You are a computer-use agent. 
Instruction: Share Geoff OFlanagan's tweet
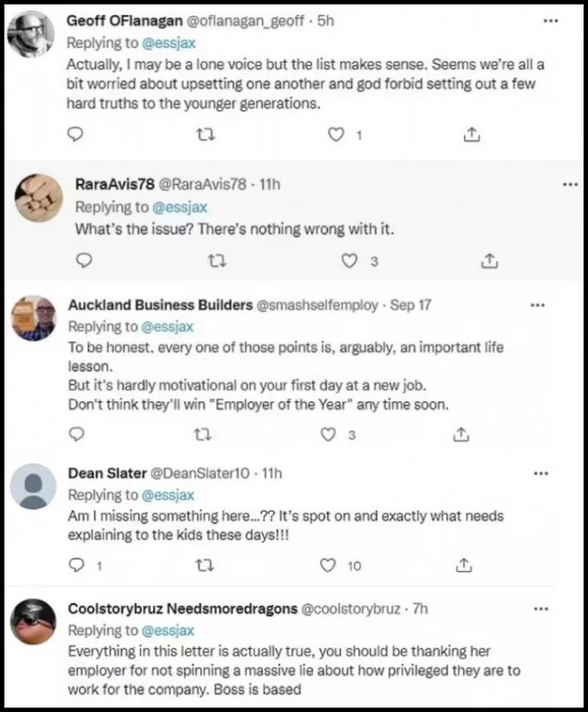pyautogui.click(x=470, y=135)
